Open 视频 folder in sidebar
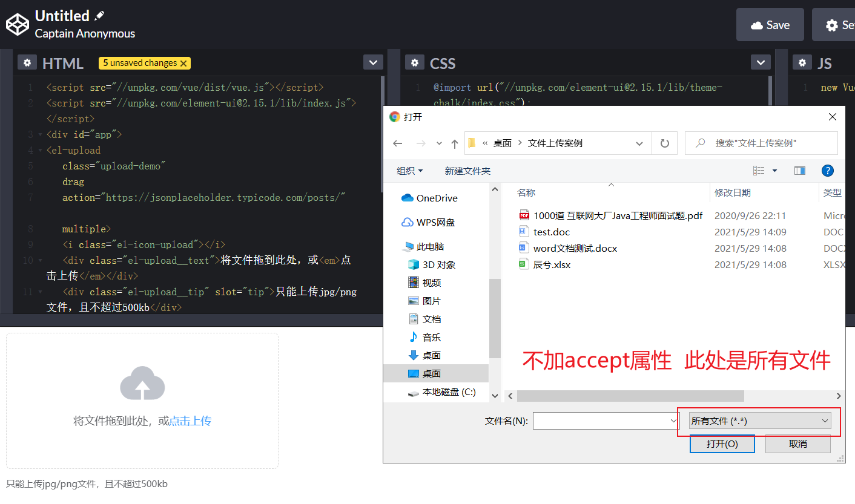This screenshot has width=855, height=504. tap(432, 283)
